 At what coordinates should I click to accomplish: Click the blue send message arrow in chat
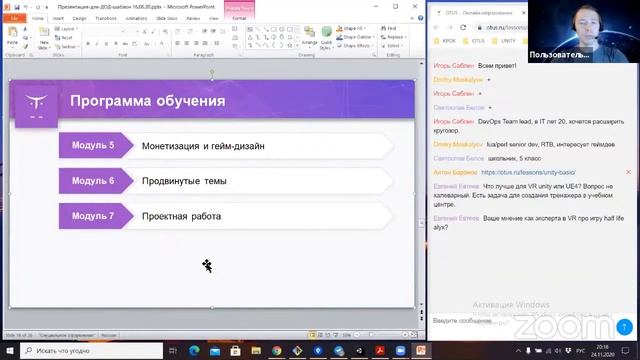tap(624, 327)
